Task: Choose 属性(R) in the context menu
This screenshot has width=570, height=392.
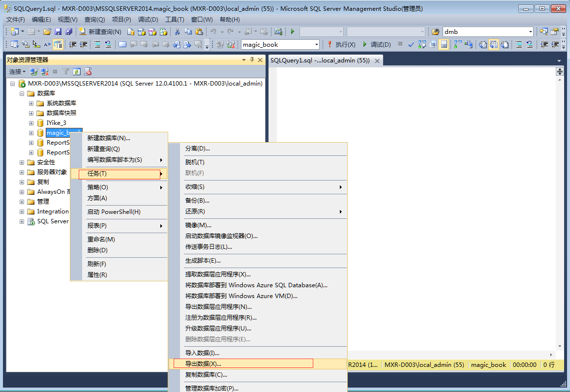Action: click(x=119, y=275)
